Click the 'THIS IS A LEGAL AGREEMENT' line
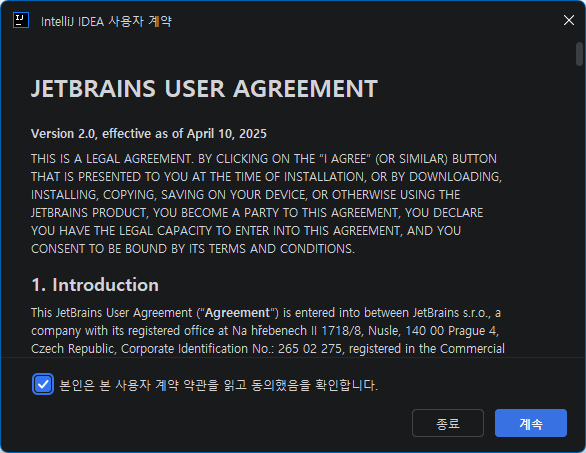 point(264,159)
